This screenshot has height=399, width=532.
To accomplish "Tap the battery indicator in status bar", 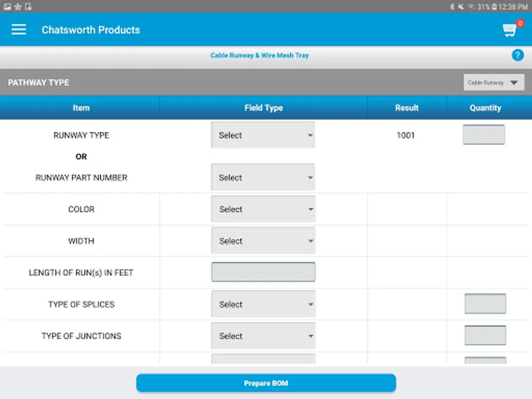I will click(493, 7).
